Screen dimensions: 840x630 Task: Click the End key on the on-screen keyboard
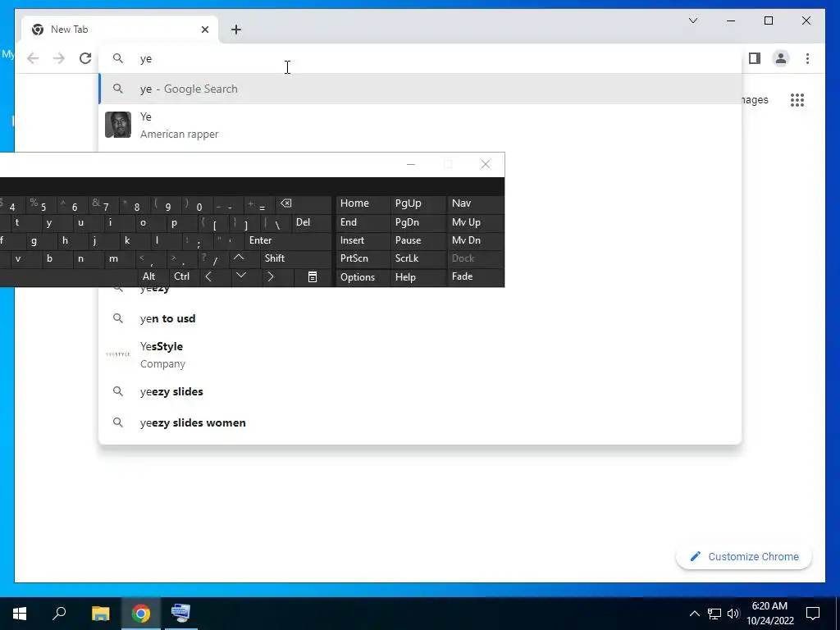point(363,222)
